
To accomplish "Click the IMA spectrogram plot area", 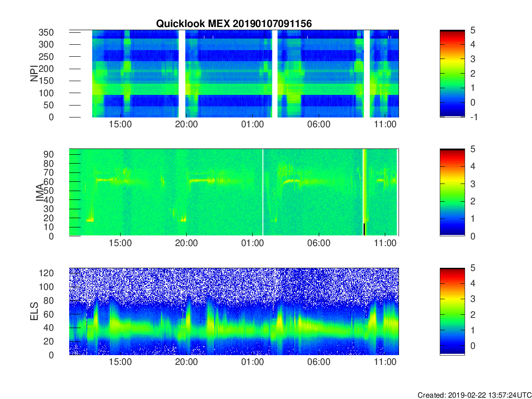I will (234, 192).
